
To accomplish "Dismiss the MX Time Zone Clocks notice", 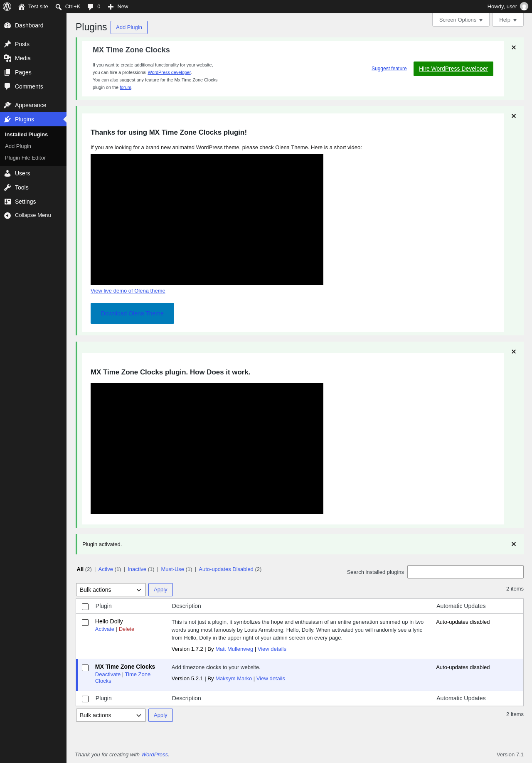I will click(x=514, y=47).
